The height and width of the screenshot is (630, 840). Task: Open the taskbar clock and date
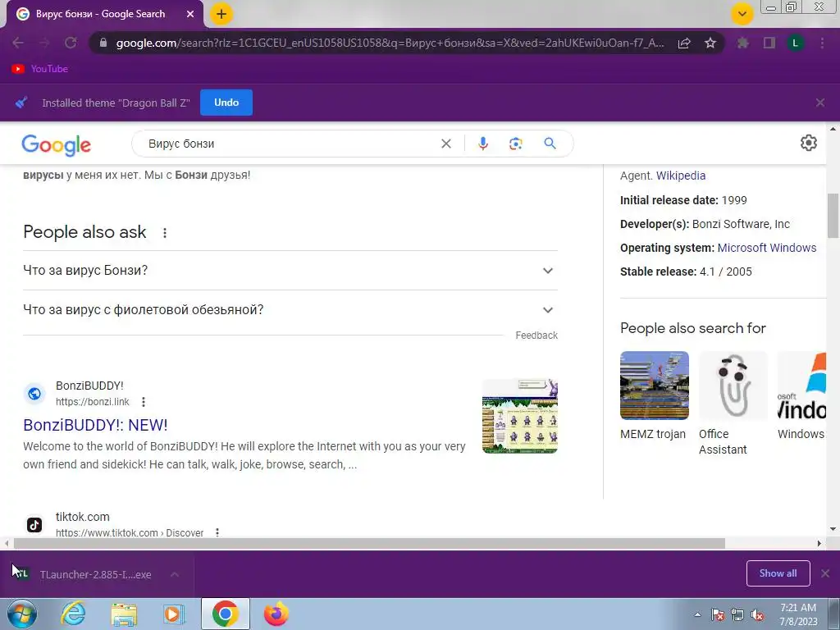(x=798, y=614)
